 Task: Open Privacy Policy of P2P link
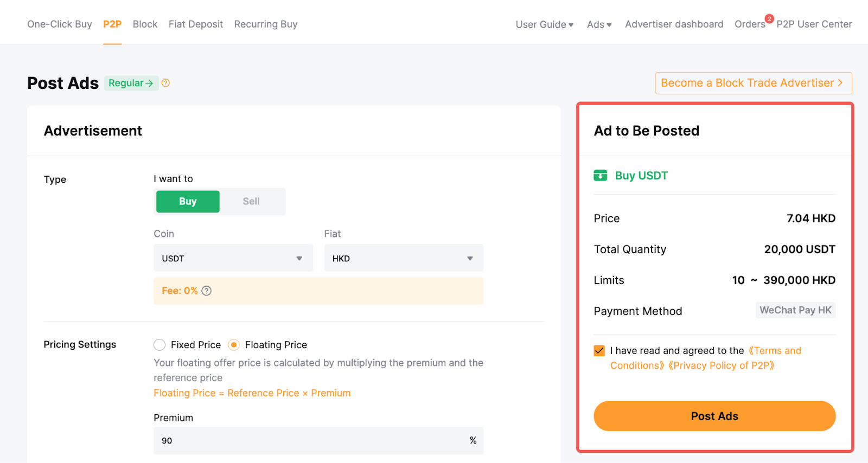click(721, 365)
